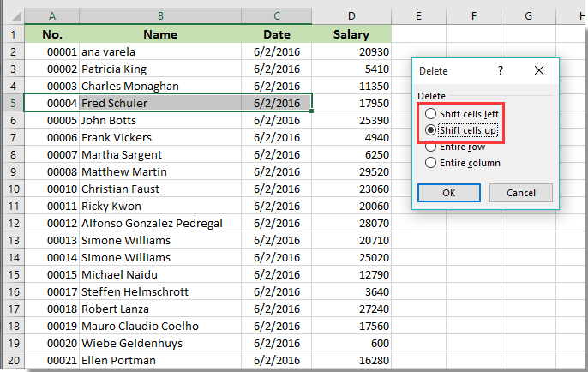Close the Delete dialog with X
This screenshot has width=588, height=372.
(538, 71)
